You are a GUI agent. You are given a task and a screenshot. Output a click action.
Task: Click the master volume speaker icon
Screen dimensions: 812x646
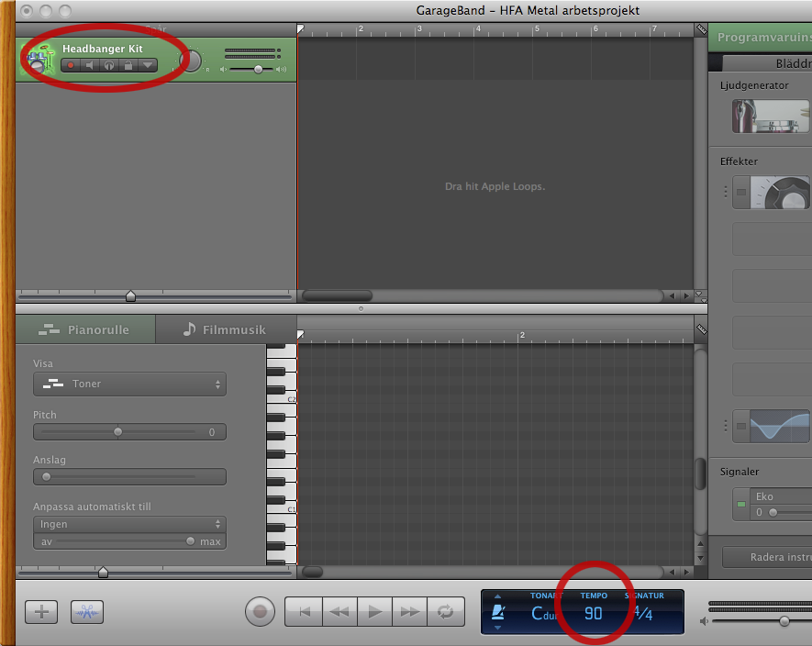(x=703, y=621)
